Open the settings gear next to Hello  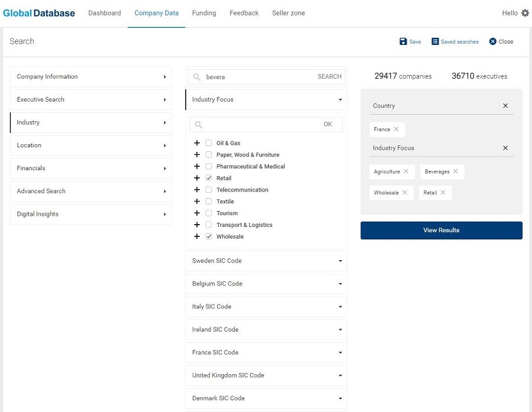pos(525,13)
